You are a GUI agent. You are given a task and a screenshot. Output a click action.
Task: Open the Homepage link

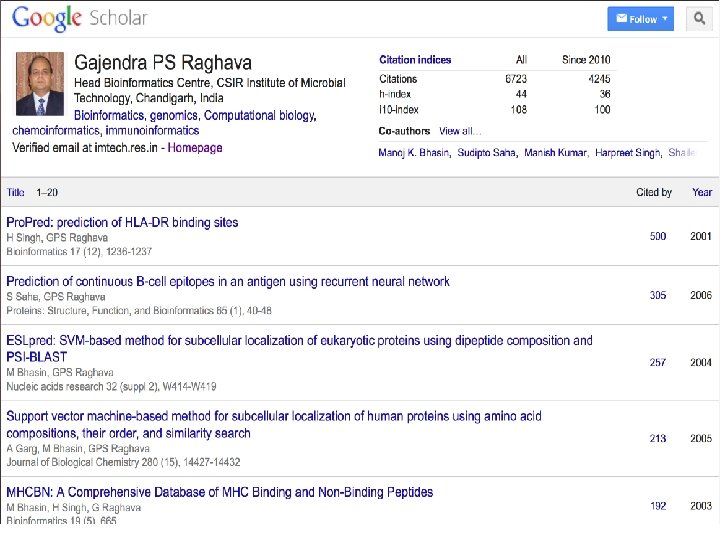click(195, 147)
